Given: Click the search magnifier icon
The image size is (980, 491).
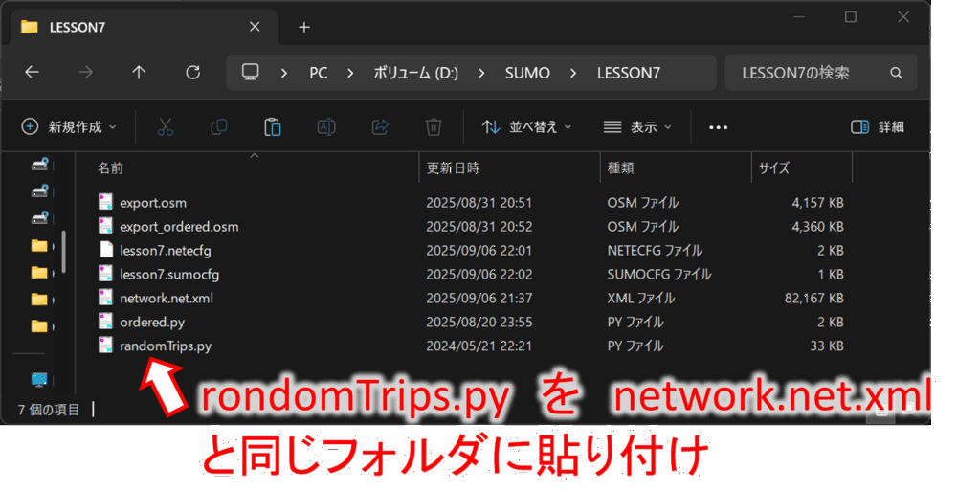Looking at the screenshot, I should pyautogui.click(x=896, y=73).
